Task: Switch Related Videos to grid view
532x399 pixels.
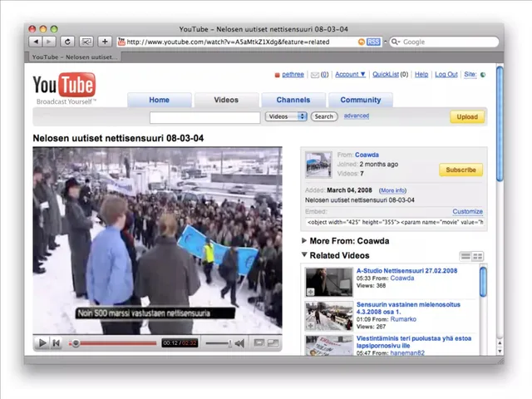Action: pos(478,256)
